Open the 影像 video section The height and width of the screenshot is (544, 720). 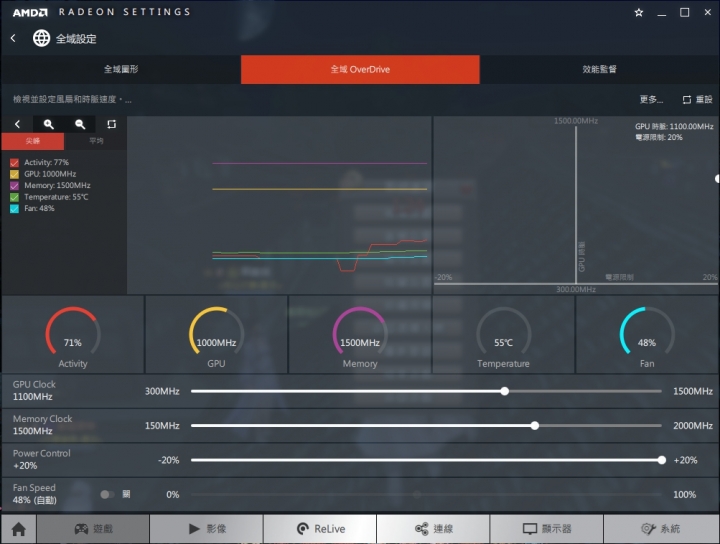pos(207,529)
